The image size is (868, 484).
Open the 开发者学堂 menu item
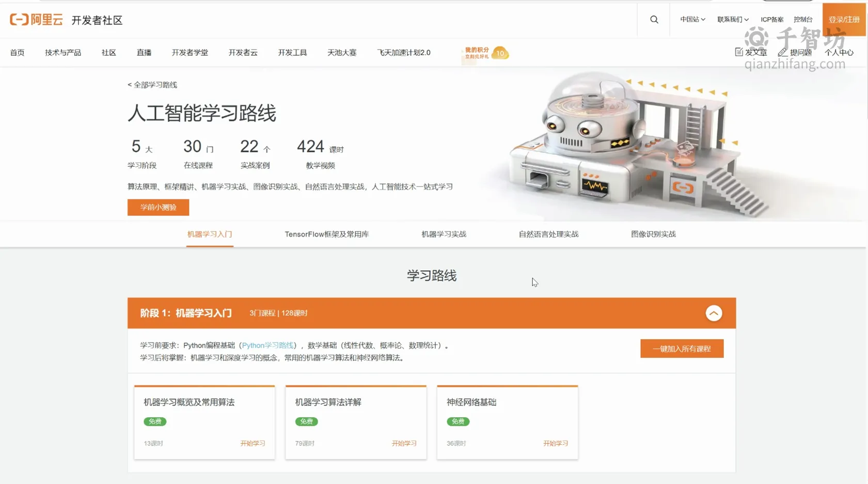coord(190,53)
